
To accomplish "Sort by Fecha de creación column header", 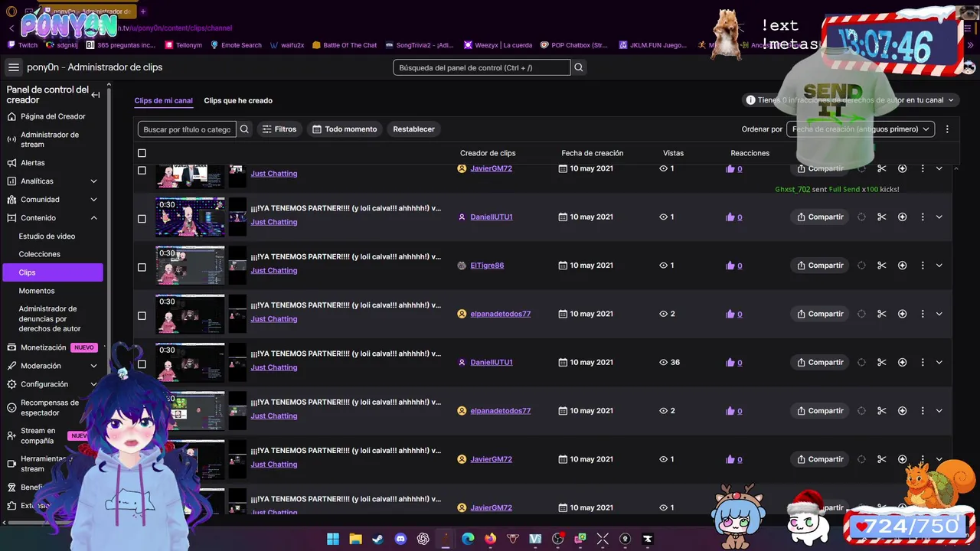I will (x=592, y=153).
